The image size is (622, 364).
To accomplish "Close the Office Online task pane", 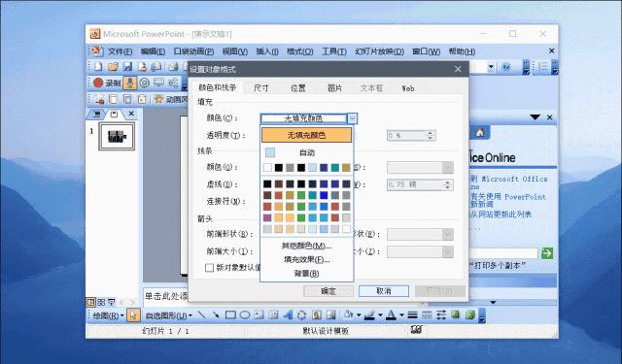I will (550, 117).
